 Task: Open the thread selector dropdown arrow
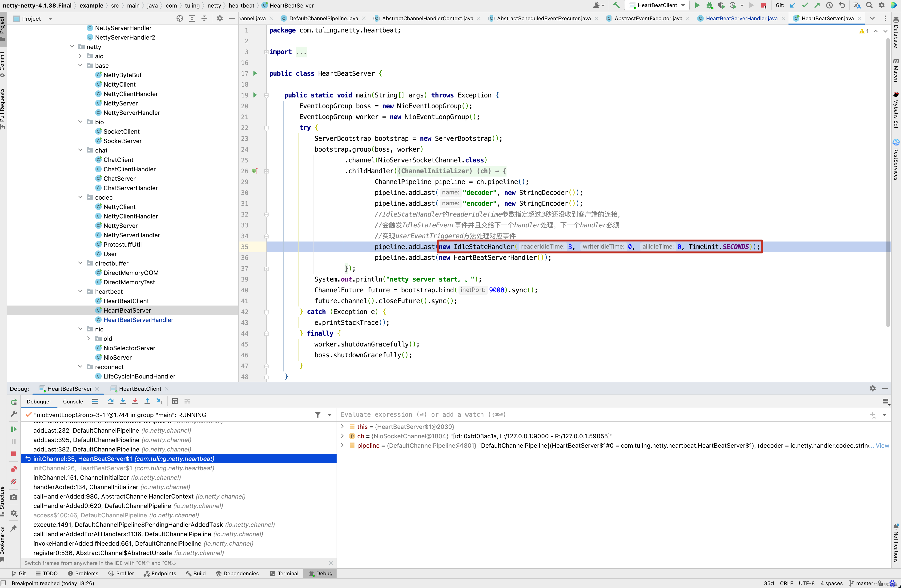[330, 415]
